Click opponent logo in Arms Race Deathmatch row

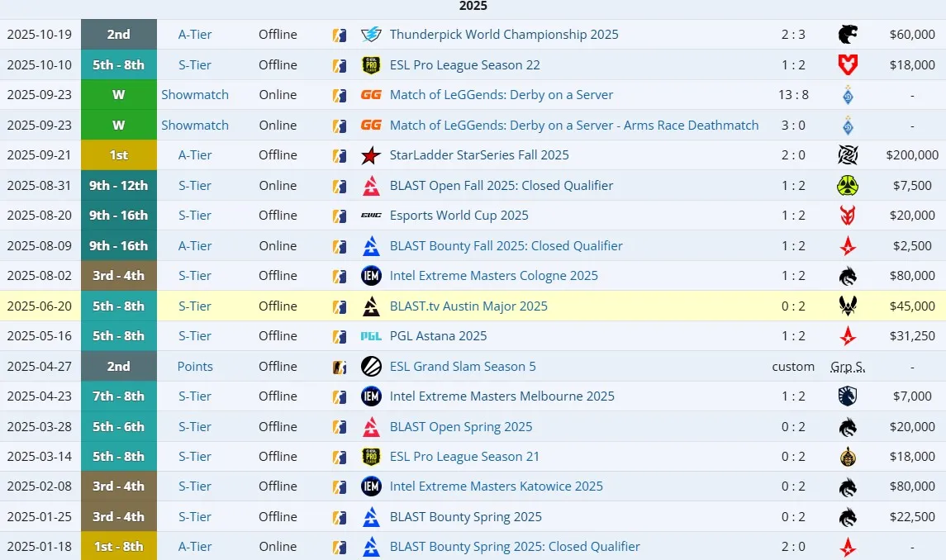[848, 125]
